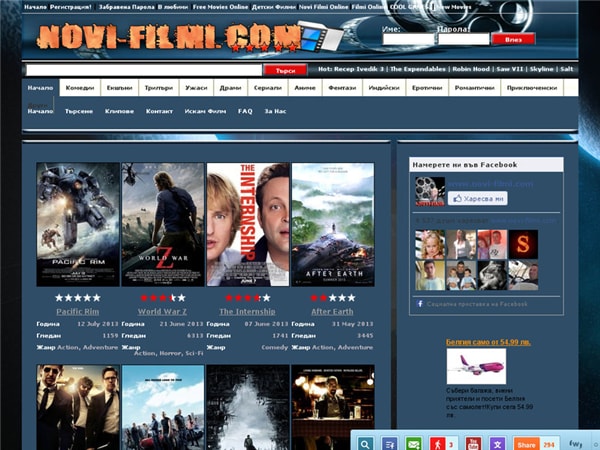
Task: Click Забравена Парола in the top bar
Action: tap(127, 7)
